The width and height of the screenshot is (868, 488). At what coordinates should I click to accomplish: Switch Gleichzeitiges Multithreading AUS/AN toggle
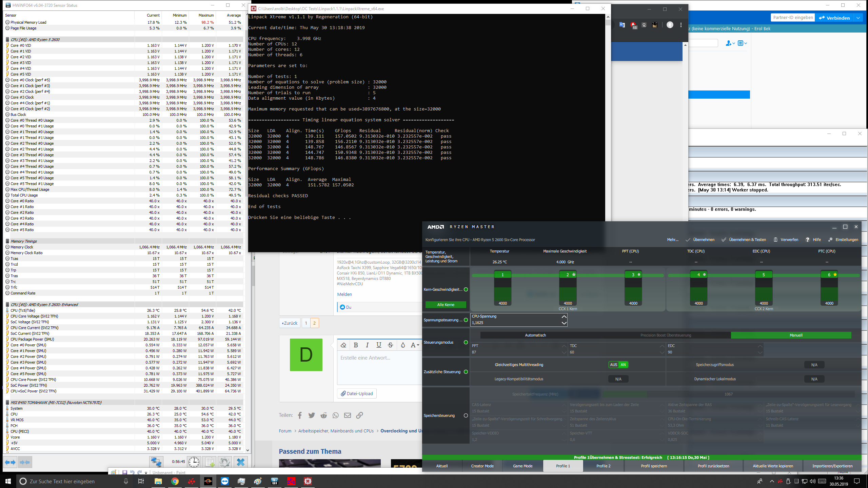618,365
